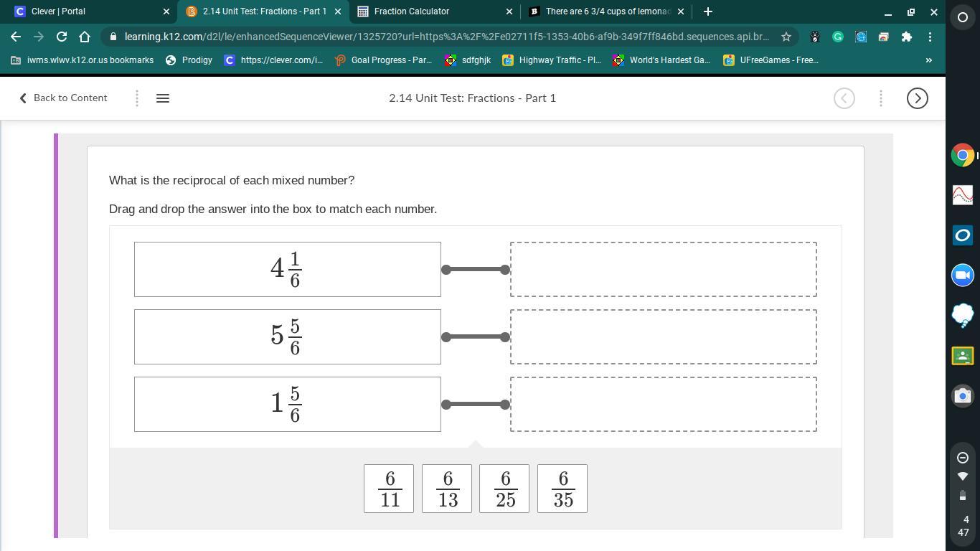This screenshot has height=551, width=980.
Task: Click drop box matching 1 5/6
Action: click(664, 404)
